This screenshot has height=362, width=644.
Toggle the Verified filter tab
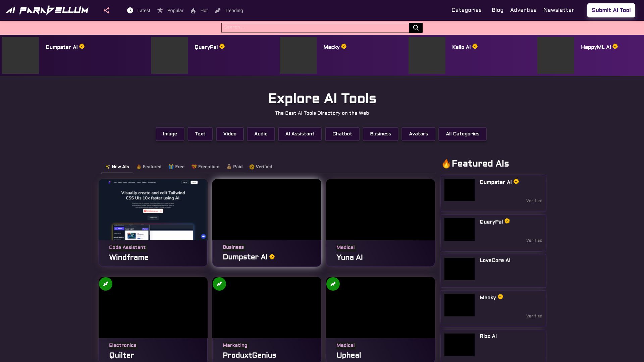coord(261,167)
